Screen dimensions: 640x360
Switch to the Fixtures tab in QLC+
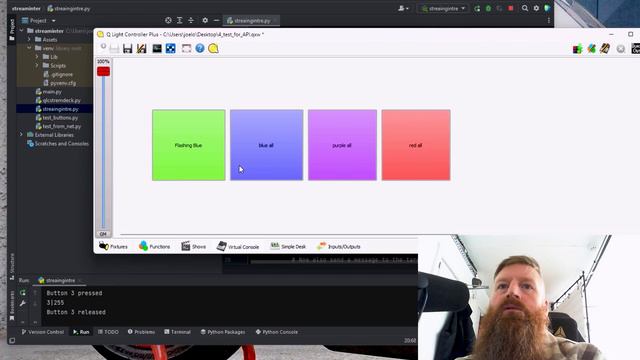pyautogui.click(x=113, y=247)
